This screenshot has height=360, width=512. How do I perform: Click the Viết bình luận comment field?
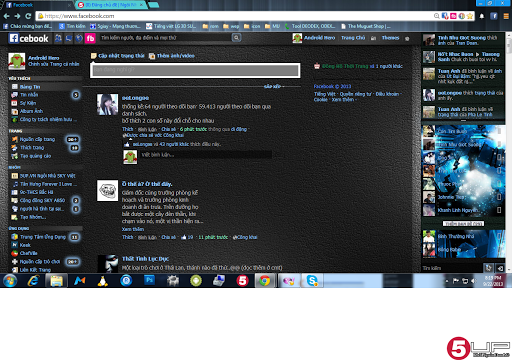click(x=206, y=155)
